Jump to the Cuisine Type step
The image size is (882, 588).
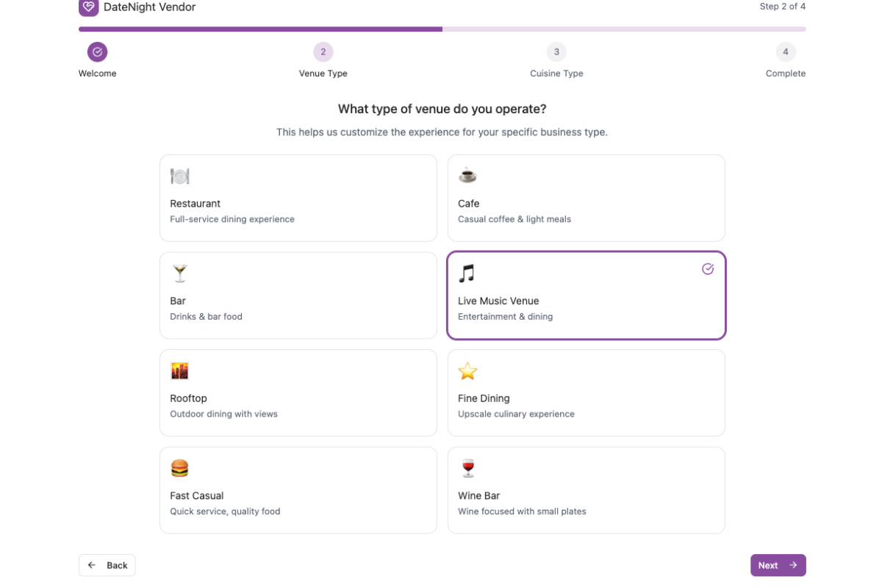click(x=556, y=52)
